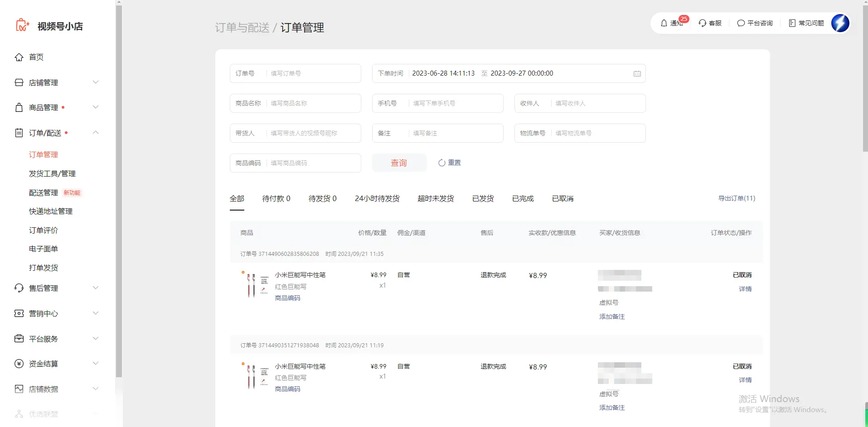This screenshot has height=427, width=868.
Task: Open 发货工具/管理 in sidebar
Action: pos(52,174)
